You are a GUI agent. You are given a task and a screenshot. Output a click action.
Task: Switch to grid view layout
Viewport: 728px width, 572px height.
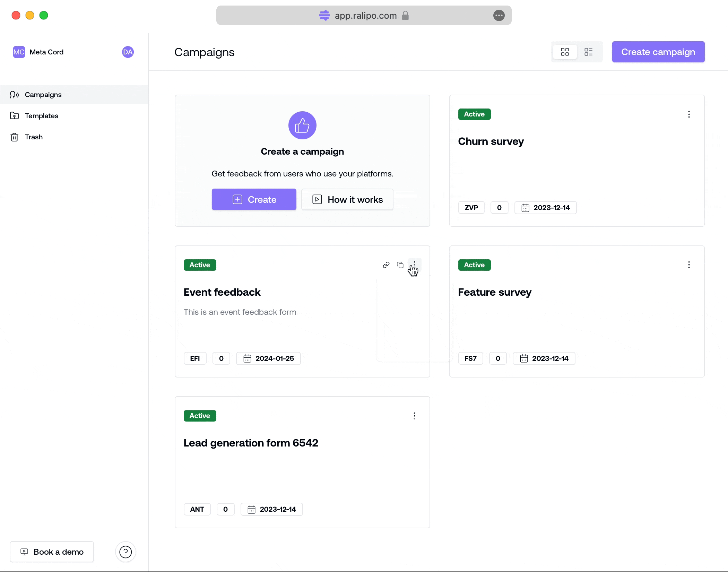click(x=565, y=52)
